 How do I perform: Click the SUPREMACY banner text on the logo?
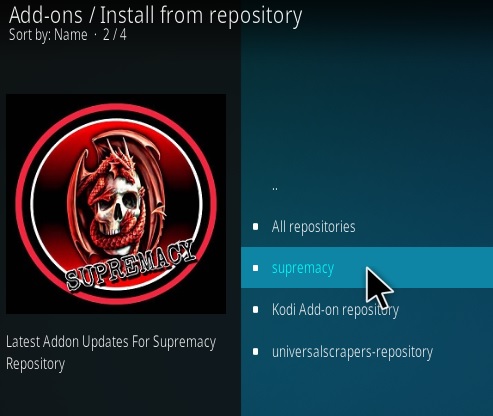131,265
